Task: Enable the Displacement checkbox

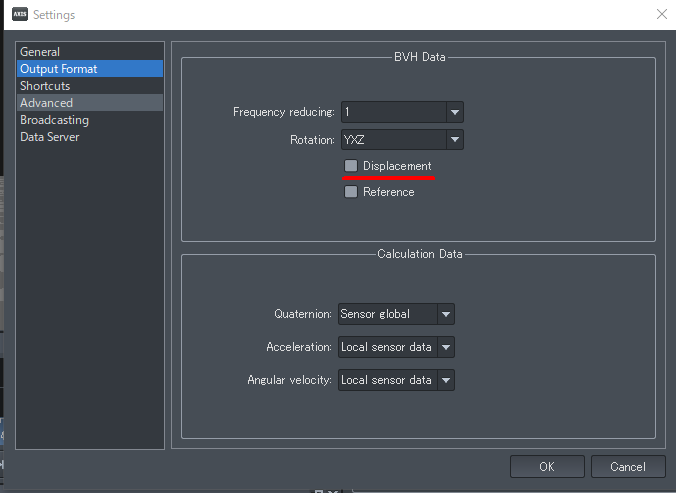Action: click(351, 166)
